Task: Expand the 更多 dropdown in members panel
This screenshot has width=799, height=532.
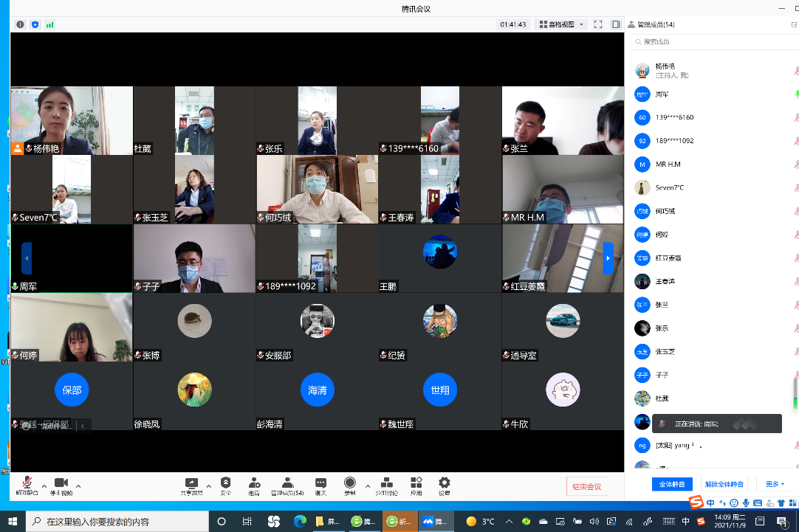Action: [x=775, y=484]
